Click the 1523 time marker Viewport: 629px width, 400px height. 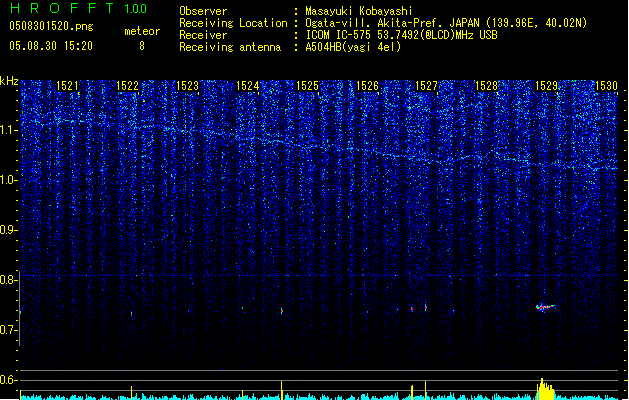[187, 86]
